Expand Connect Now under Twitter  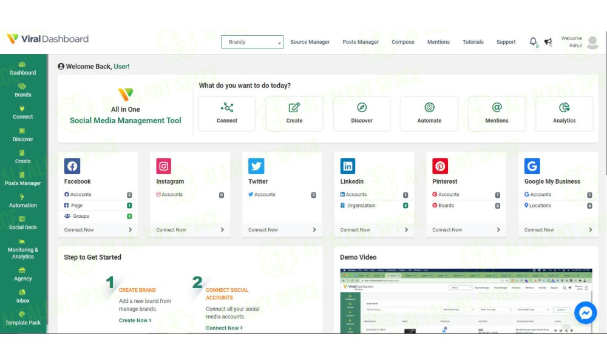(282, 230)
